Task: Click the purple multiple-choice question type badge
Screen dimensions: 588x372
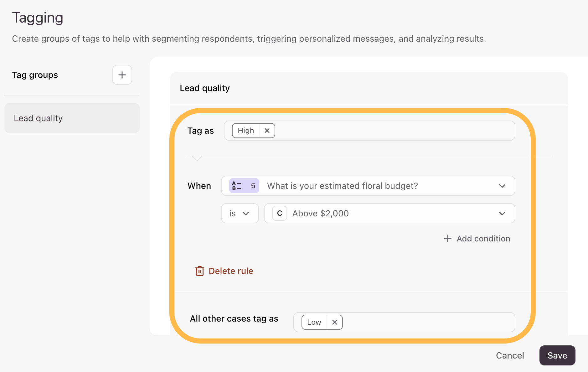Action: (x=244, y=186)
